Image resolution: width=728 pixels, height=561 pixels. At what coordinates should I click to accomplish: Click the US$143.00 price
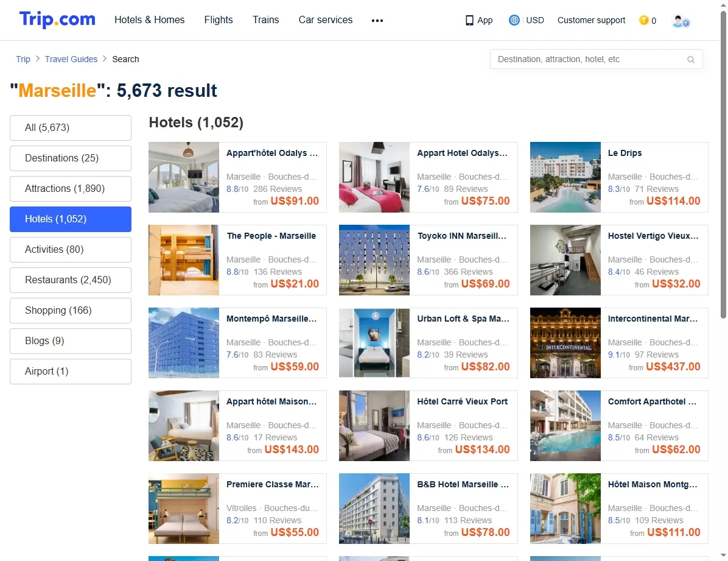(292, 450)
